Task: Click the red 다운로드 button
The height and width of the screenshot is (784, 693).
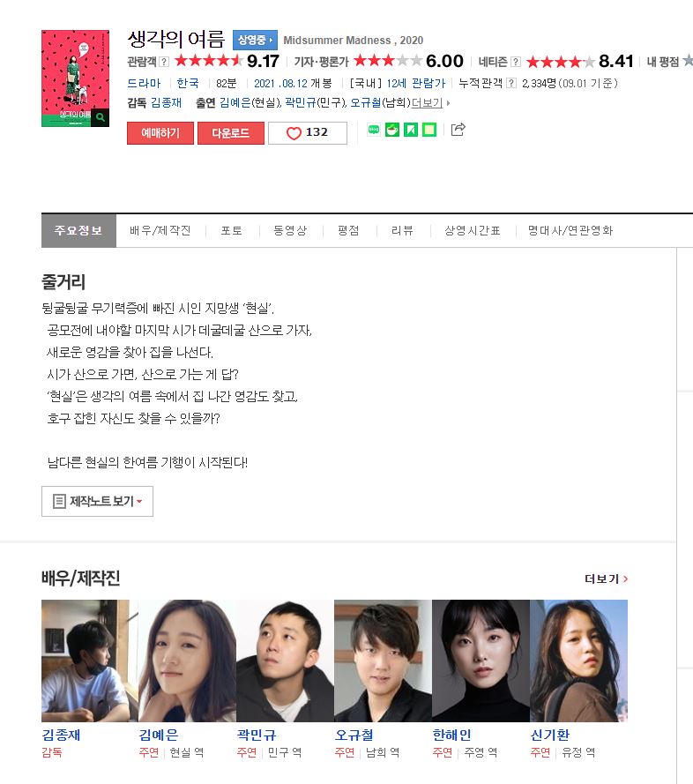Action: coord(230,133)
